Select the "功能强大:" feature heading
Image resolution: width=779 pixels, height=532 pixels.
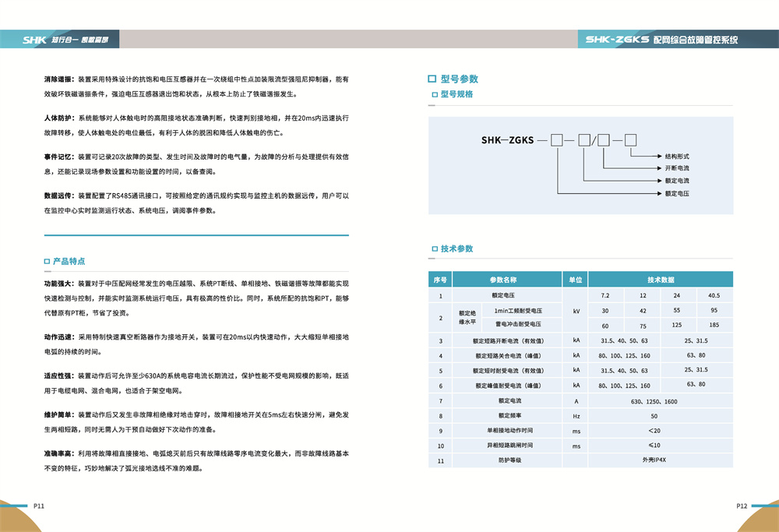(59, 284)
